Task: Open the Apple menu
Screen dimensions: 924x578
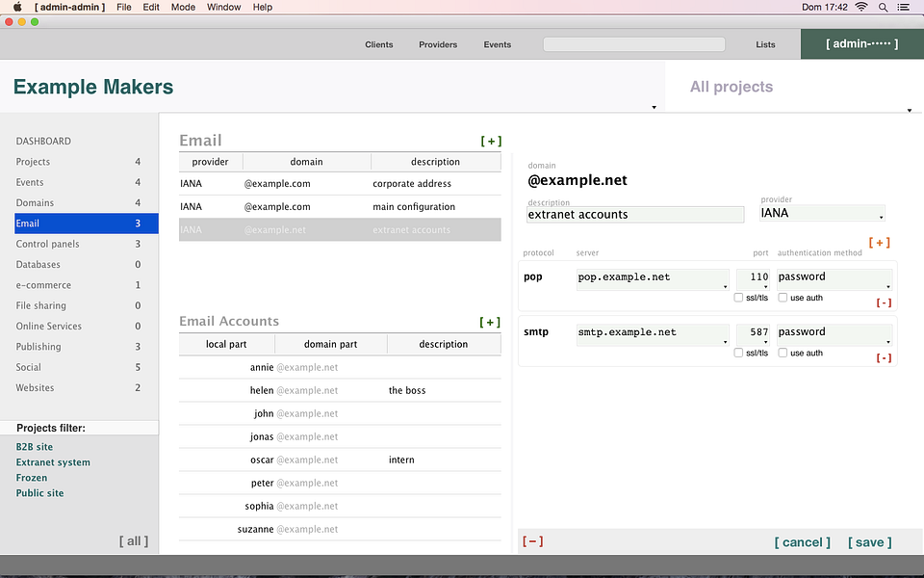Action: 17,7
